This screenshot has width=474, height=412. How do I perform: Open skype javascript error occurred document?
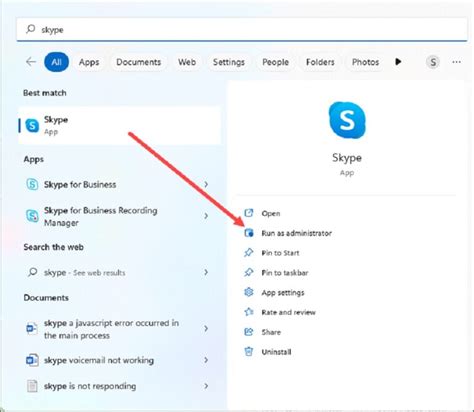(119, 329)
